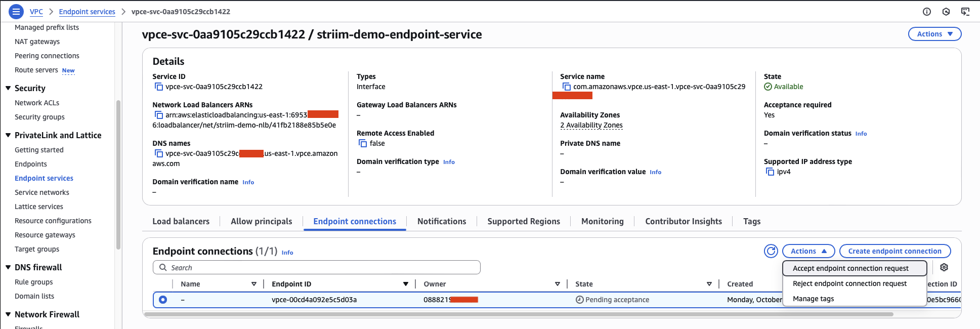980x329 pixels.
Task: Switch to the Allow principals tab
Action: coord(261,221)
